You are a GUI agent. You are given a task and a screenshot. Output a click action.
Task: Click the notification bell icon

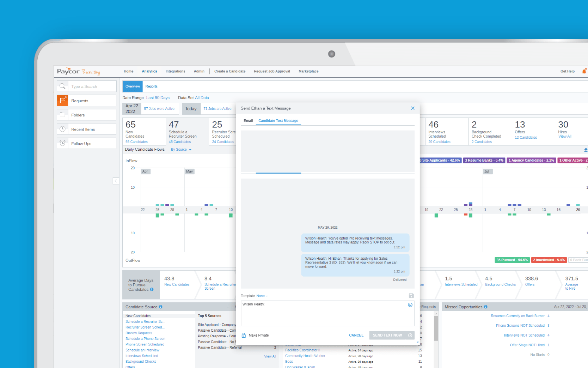tap(584, 71)
